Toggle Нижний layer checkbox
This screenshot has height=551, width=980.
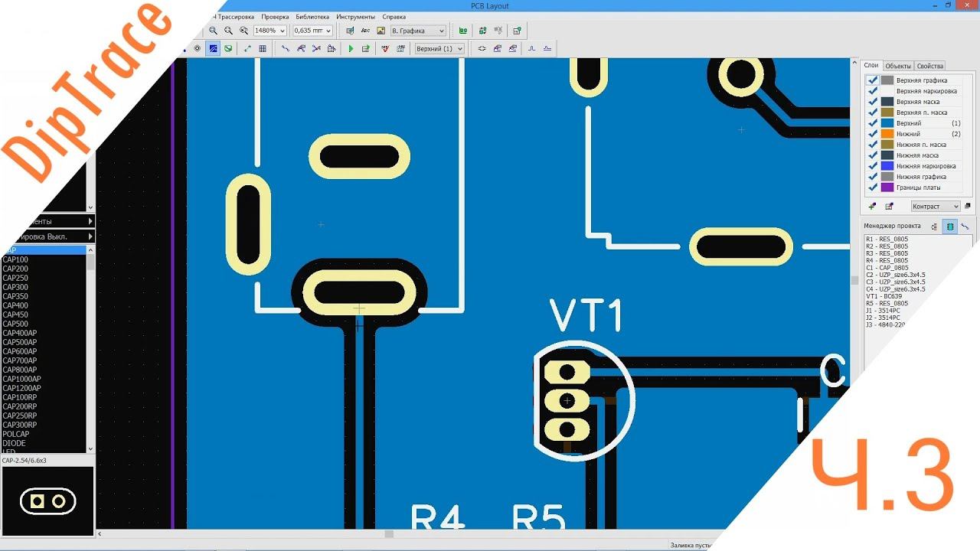click(872, 133)
